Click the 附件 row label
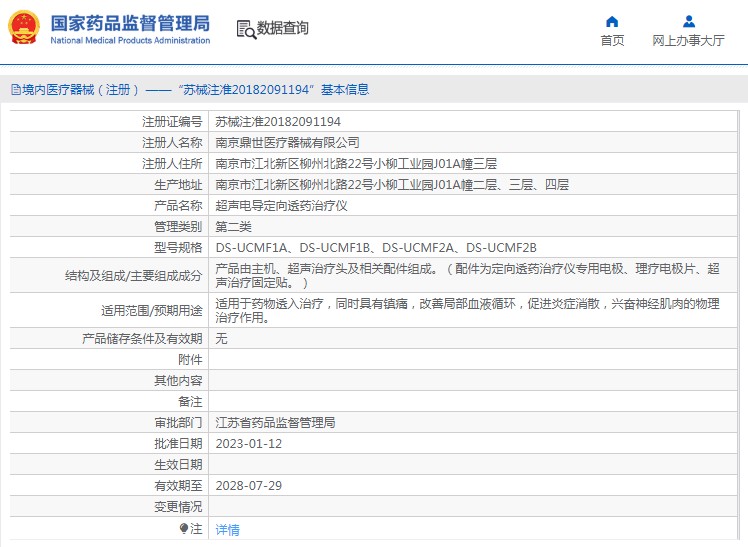This screenshot has width=748, height=547. 190,360
